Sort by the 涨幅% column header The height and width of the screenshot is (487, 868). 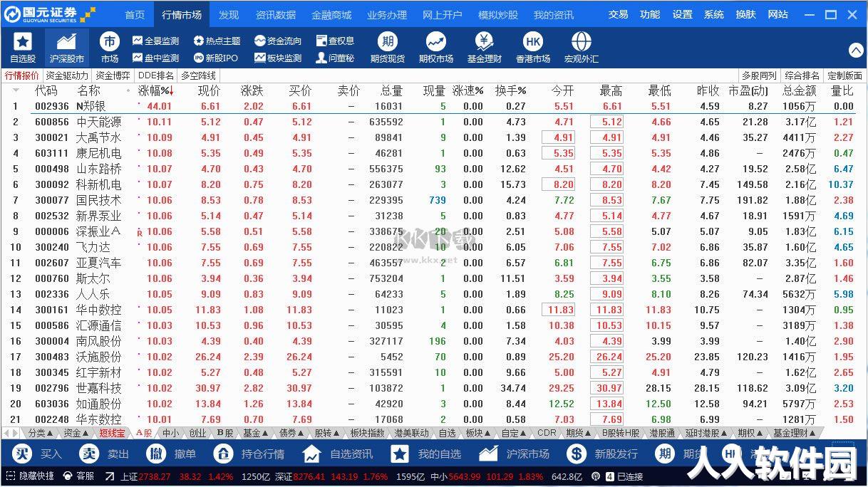pyautogui.click(x=155, y=90)
